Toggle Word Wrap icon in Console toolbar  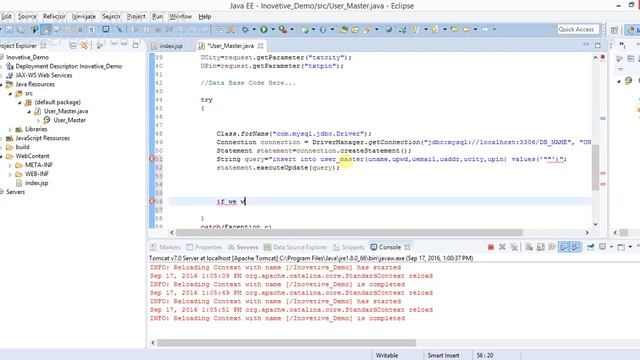tap(552, 247)
